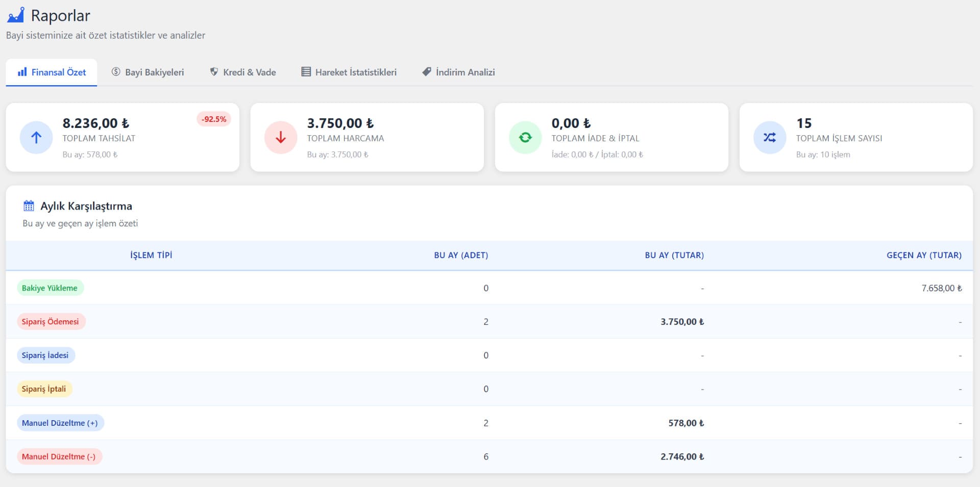Click the Bakiye Yükleme green label
Screen dimensions: 980x487
tap(50, 288)
